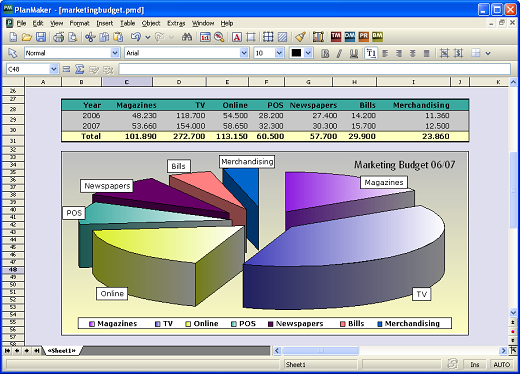Expand the formatting toolbar options chevron
Image resolution: width=520 pixels, height=374 pixels.
click(488, 53)
